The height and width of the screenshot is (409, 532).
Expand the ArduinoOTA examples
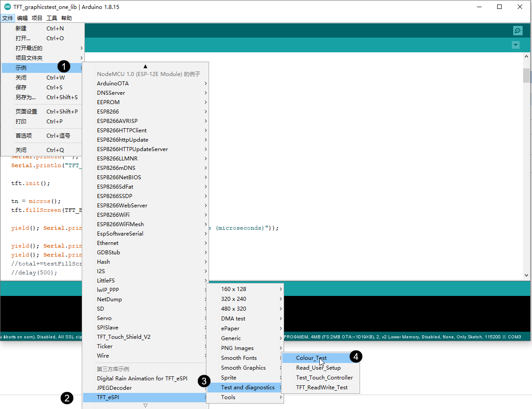[146, 84]
